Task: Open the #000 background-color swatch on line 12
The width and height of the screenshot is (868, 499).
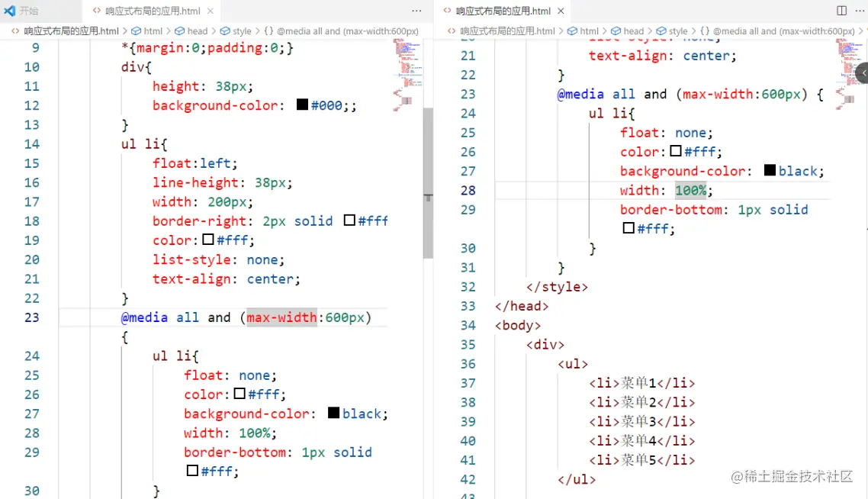Action: [x=302, y=104]
